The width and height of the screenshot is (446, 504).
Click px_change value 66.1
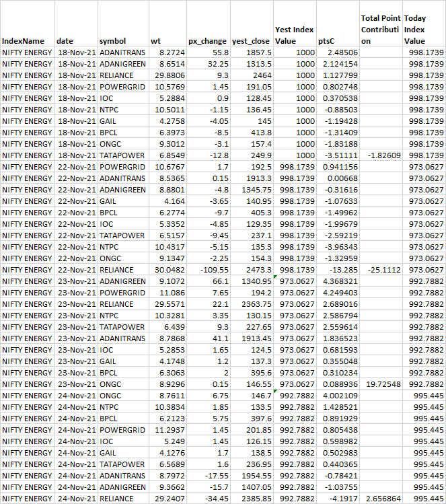(x=221, y=281)
